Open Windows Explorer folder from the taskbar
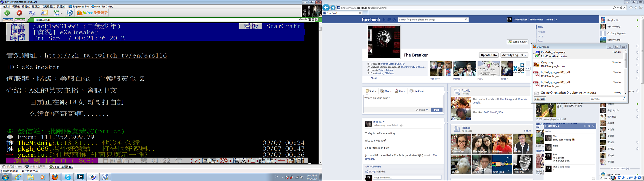Screen dimensions: 644x181 click(30, 177)
